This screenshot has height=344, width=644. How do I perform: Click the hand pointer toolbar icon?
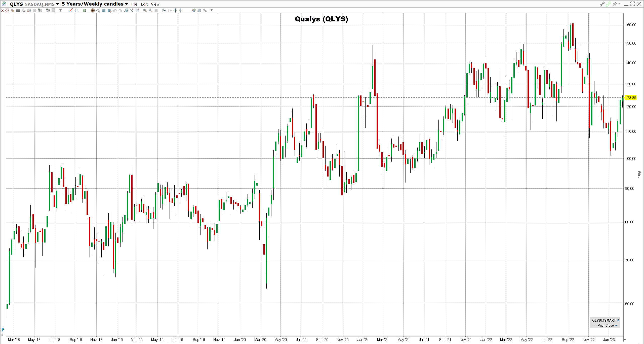(12, 11)
